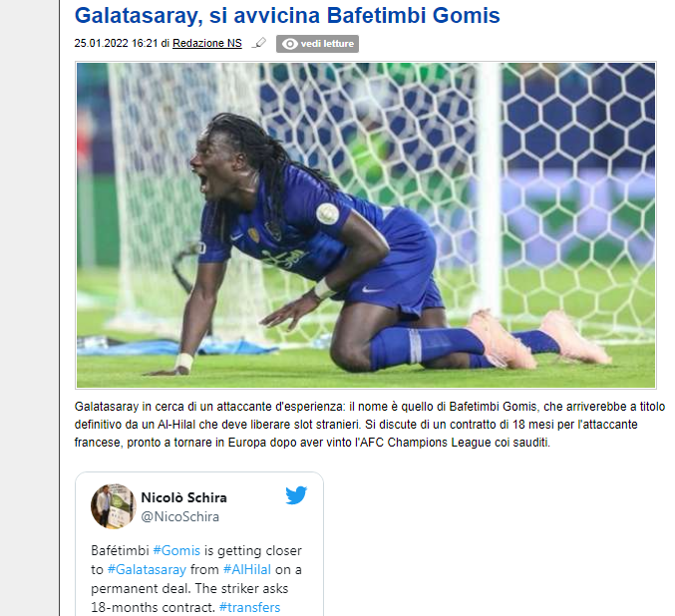Click the @NicoSchira Twitter handle

click(179, 516)
